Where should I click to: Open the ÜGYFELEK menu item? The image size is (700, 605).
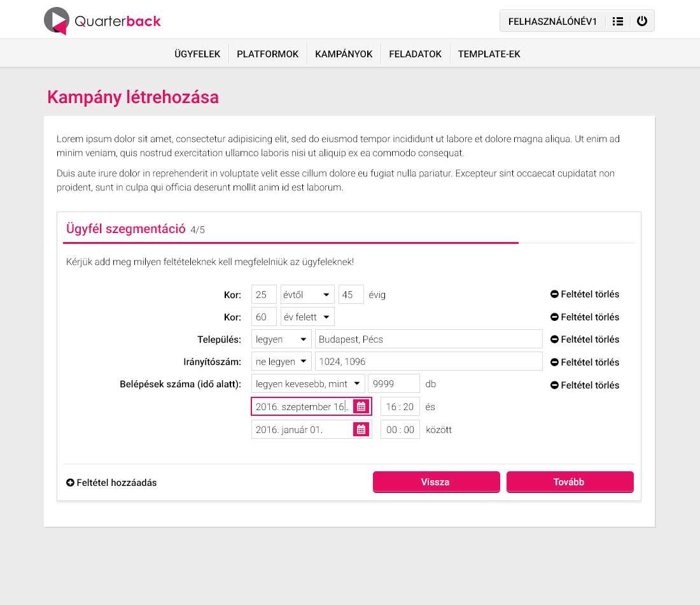(197, 54)
